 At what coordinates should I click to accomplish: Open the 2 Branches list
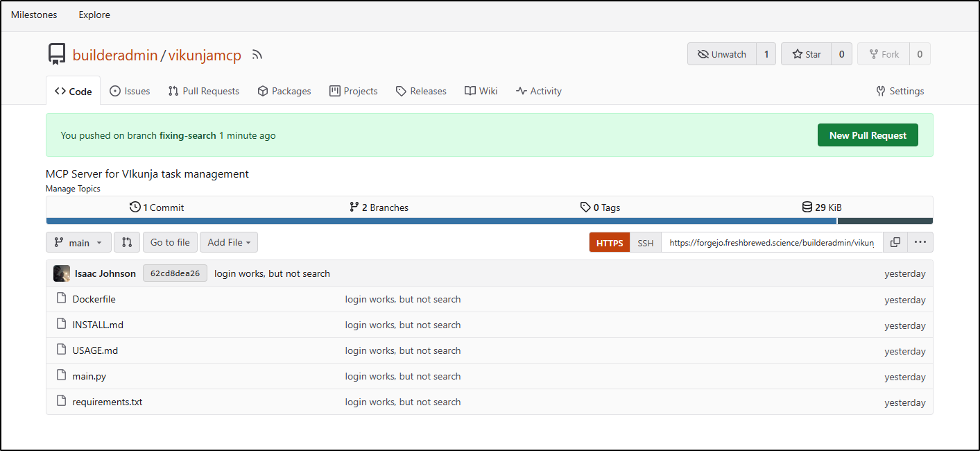(x=379, y=207)
